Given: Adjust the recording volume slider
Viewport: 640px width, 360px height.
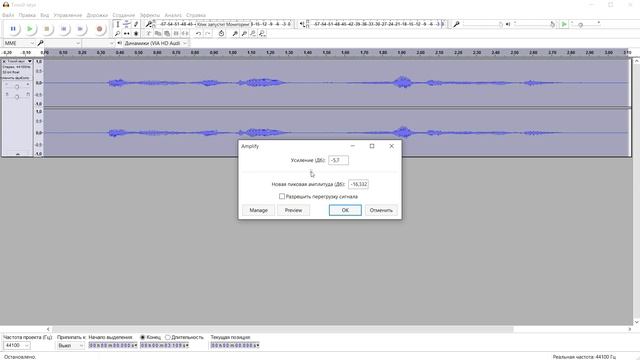Looking at the screenshot, I should click(483, 24).
